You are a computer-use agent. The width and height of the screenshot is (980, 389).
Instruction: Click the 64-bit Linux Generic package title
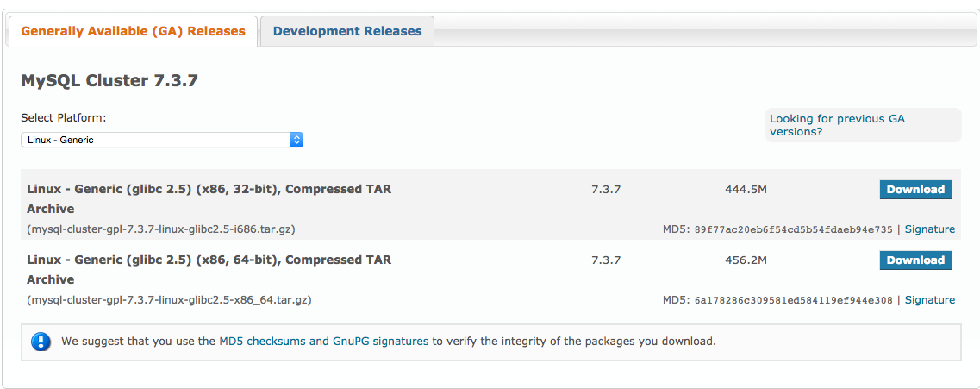(209, 270)
